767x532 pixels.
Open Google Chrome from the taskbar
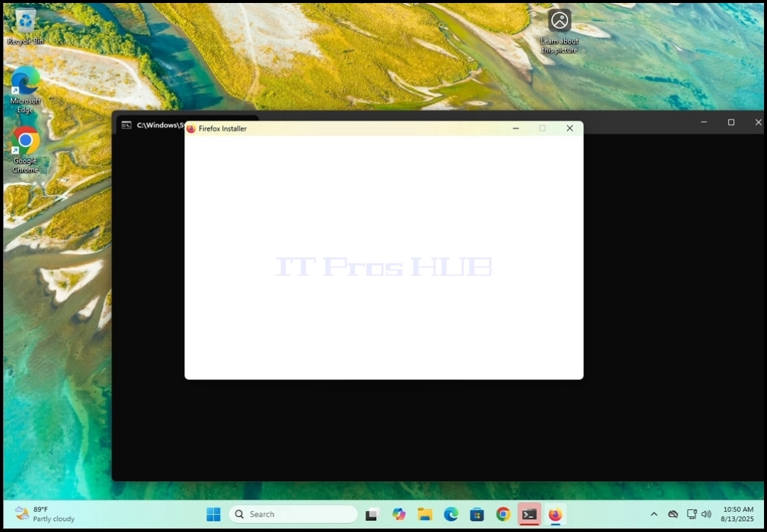503,514
